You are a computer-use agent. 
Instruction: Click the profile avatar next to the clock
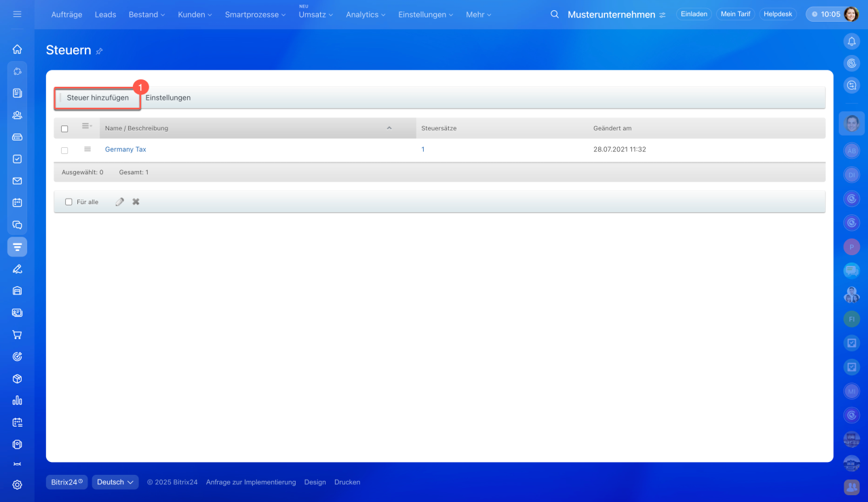point(851,14)
